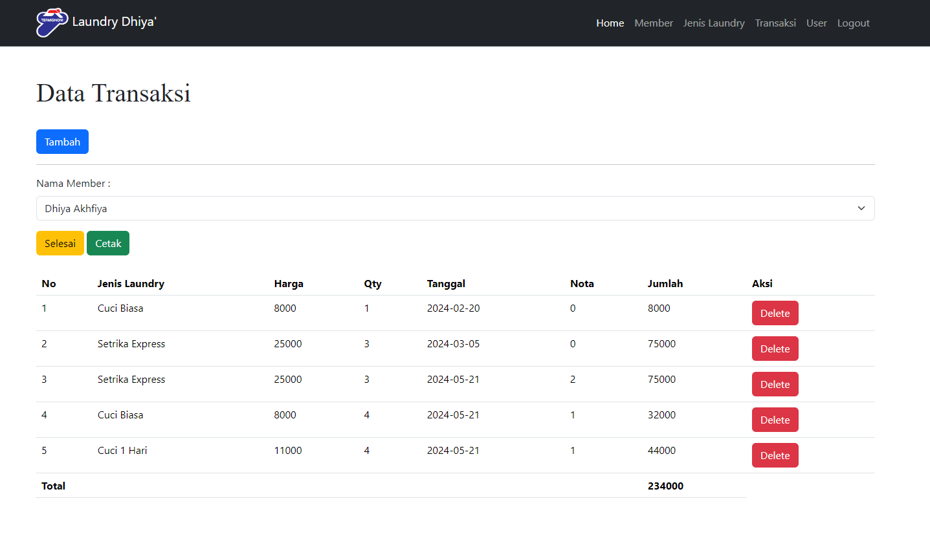Click the dropdown chevron arrow for member
The height and width of the screenshot is (560, 930).
[861, 208]
